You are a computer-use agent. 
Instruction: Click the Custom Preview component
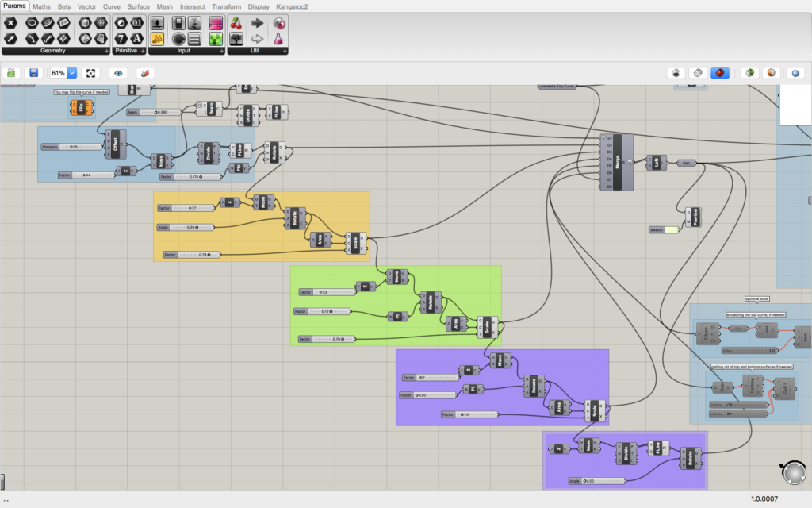(x=693, y=217)
